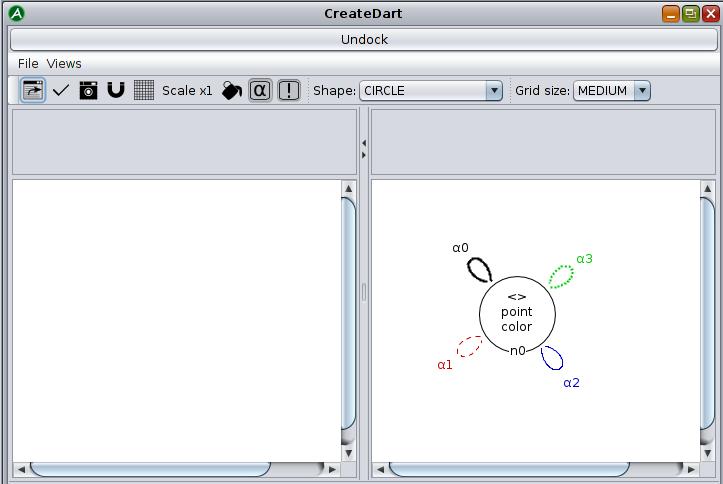Click the Scale x1 label
723x484 pixels.
[x=187, y=90]
